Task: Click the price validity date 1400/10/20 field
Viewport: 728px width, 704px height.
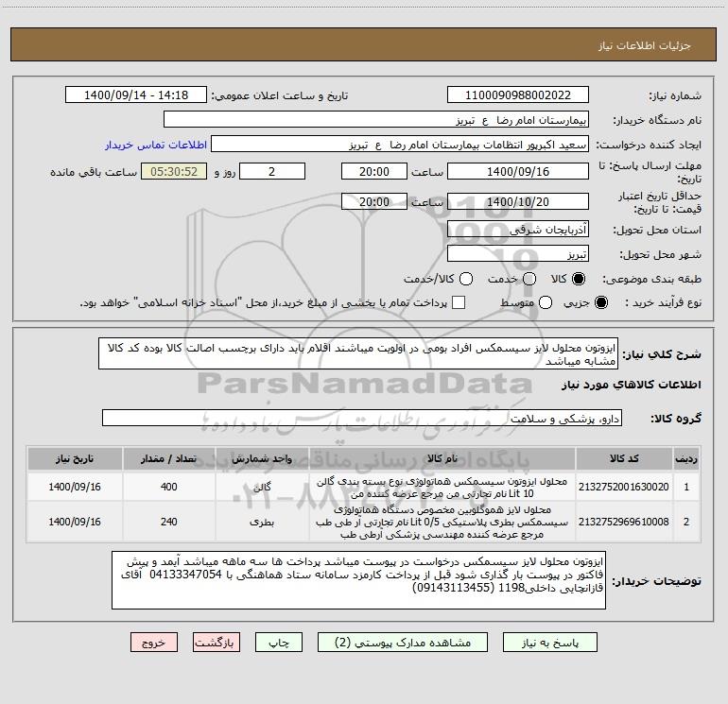Action: click(518, 201)
